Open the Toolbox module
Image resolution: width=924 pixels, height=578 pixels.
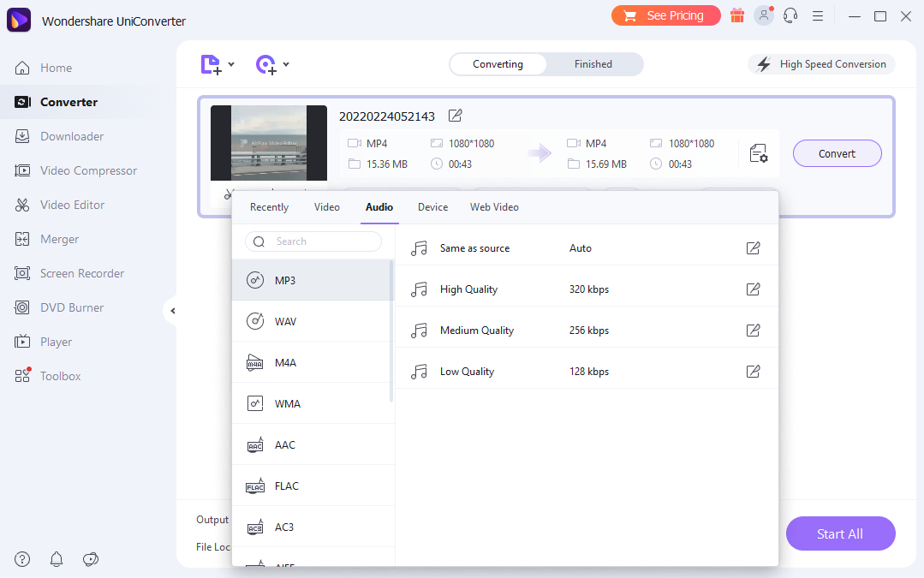48,375
